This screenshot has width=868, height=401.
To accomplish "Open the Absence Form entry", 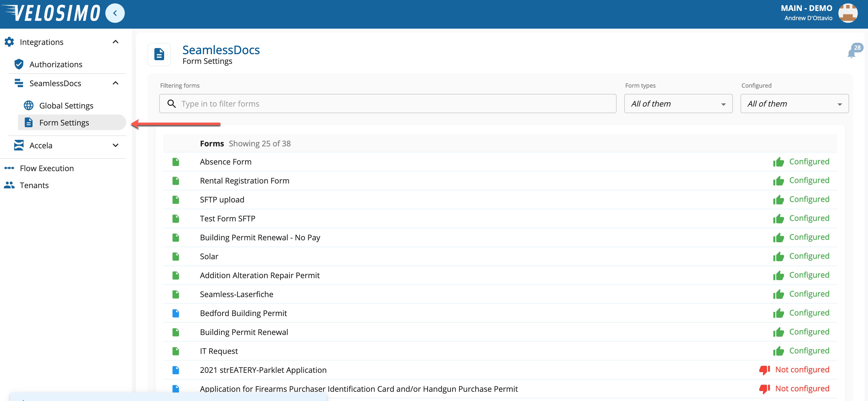I will pos(225,162).
